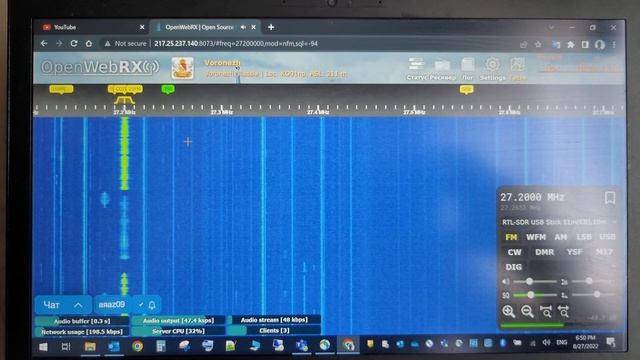This screenshot has height=360, width=640.
Task: Select the CW demodulator mode
Action: tap(514, 252)
